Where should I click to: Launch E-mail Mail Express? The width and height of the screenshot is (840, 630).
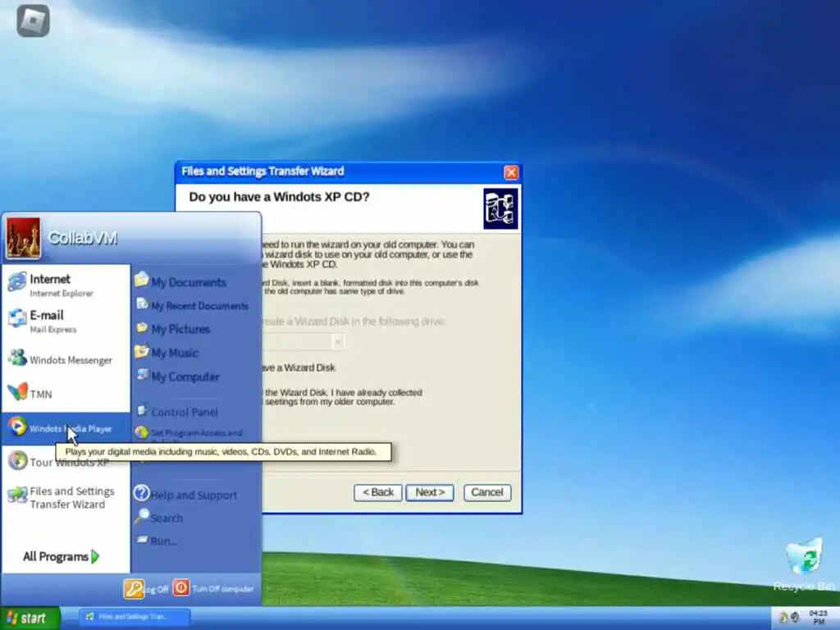[66, 321]
